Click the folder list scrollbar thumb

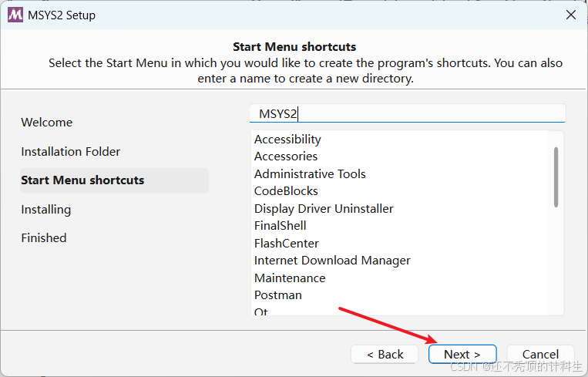point(556,177)
